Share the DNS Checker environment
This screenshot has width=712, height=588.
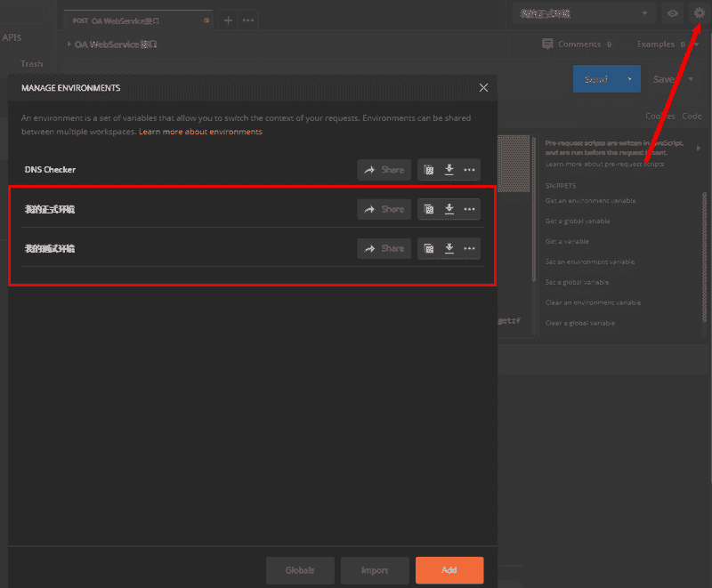pos(384,170)
